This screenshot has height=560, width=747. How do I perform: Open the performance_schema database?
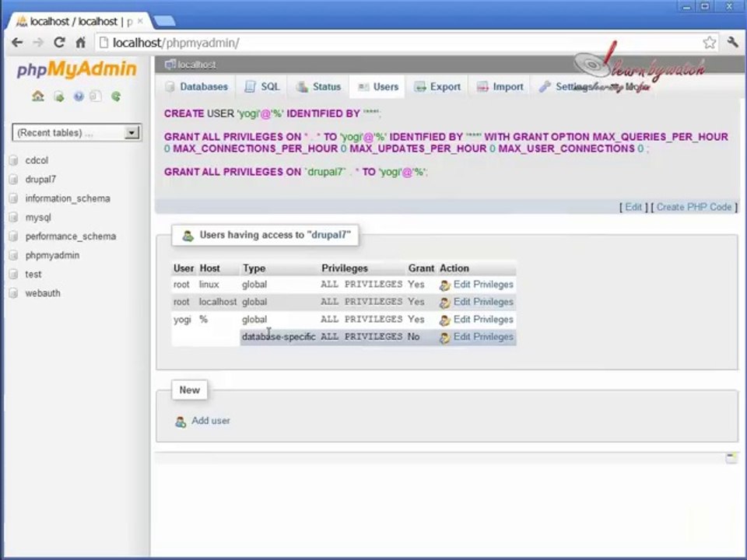tap(71, 236)
